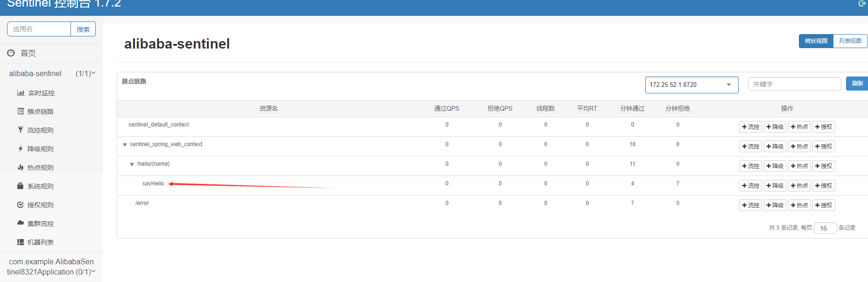Switch to 树状视图 tree view
The height and width of the screenshot is (282, 868).
pos(816,41)
